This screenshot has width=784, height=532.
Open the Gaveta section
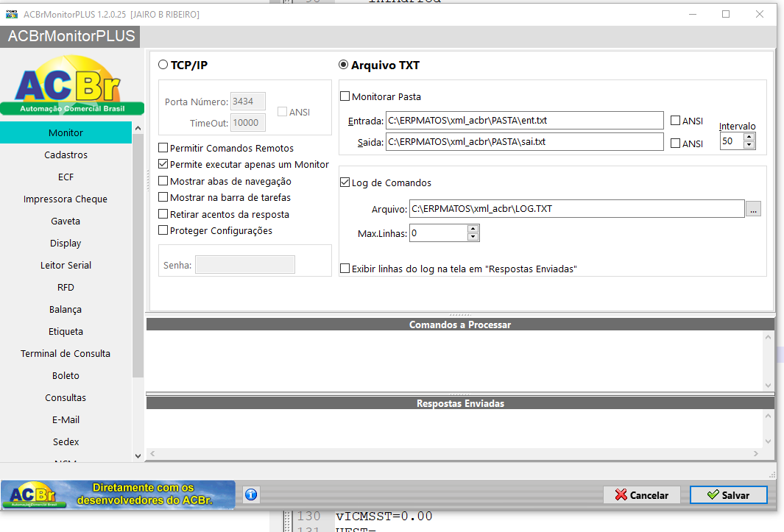(x=66, y=221)
